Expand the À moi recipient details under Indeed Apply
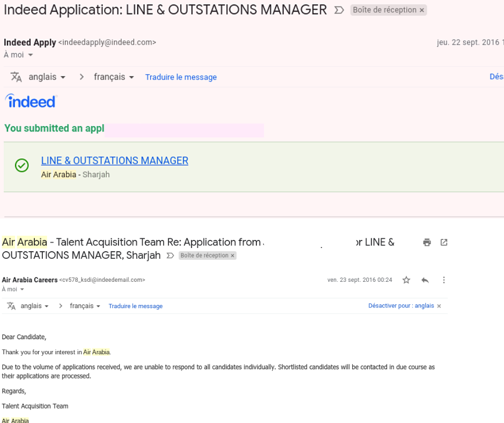Screen dimensions: 504x423 (31, 55)
